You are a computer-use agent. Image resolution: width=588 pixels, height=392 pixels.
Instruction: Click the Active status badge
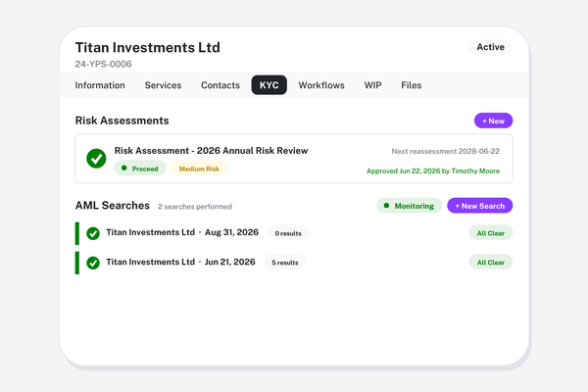point(491,47)
